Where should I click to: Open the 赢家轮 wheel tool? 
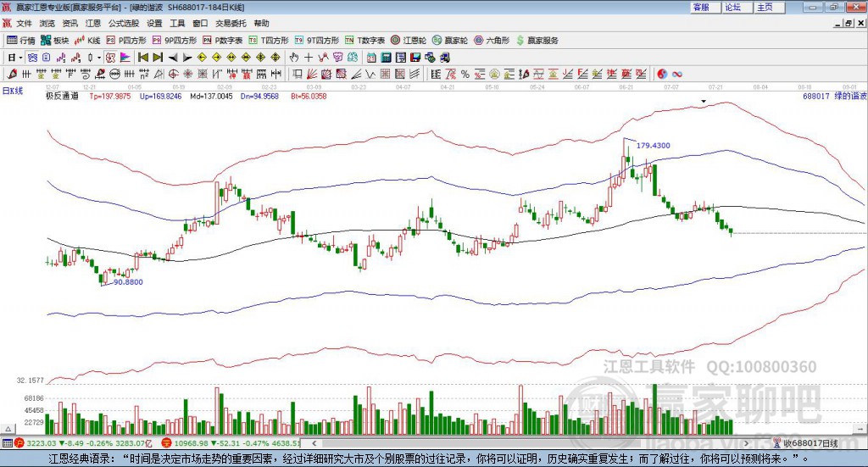click(x=450, y=41)
